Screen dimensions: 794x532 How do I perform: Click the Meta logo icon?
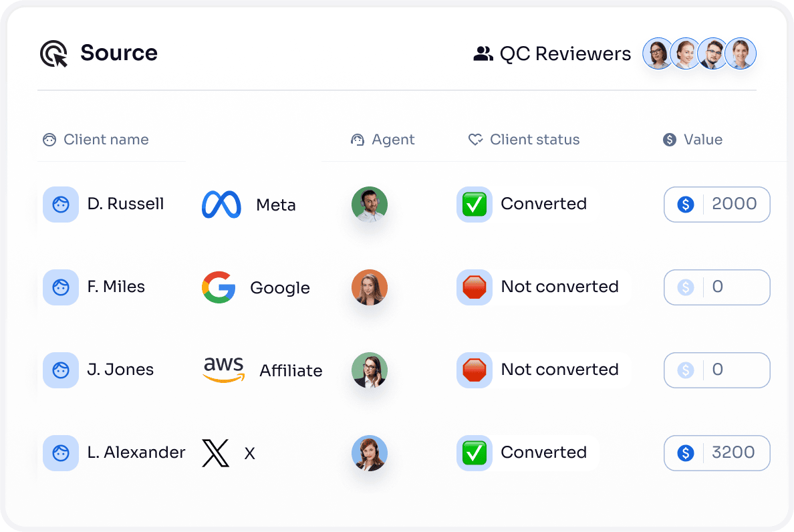[x=221, y=205]
